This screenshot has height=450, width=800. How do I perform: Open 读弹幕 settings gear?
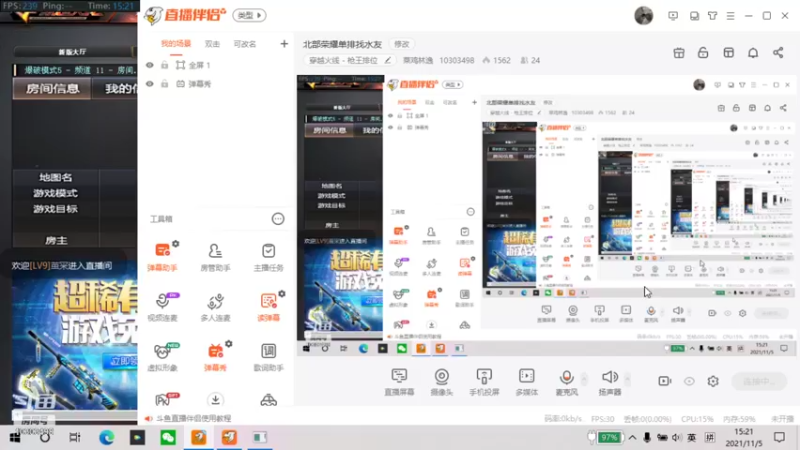click(x=282, y=294)
